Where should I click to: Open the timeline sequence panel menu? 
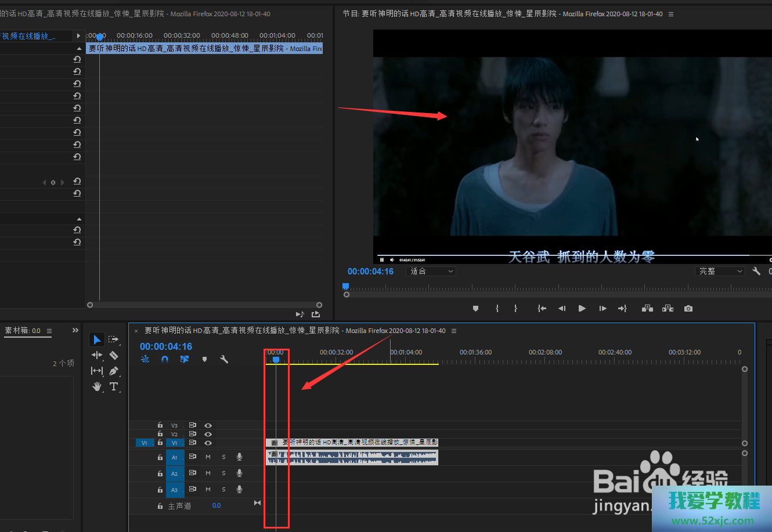click(x=454, y=331)
